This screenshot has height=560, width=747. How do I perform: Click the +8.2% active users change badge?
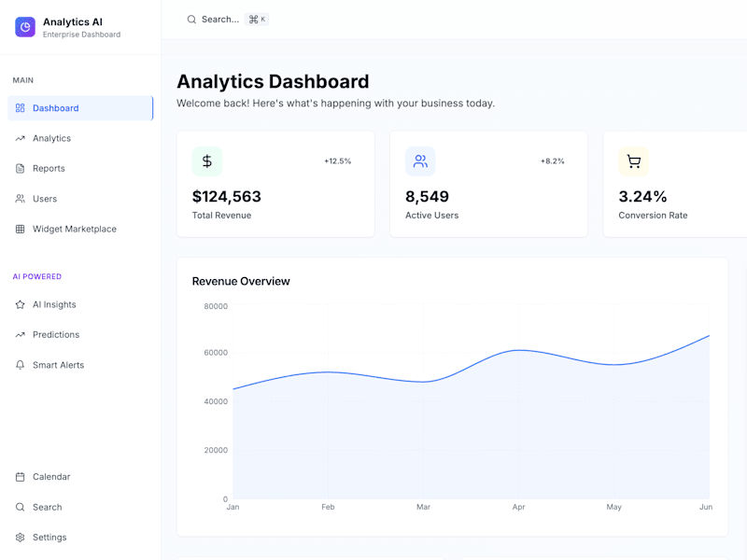(x=553, y=161)
